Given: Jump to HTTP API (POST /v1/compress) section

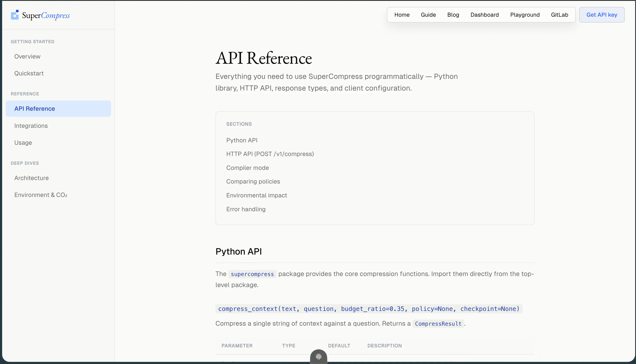Looking at the screenshot, I should click(x=270, y=154).
